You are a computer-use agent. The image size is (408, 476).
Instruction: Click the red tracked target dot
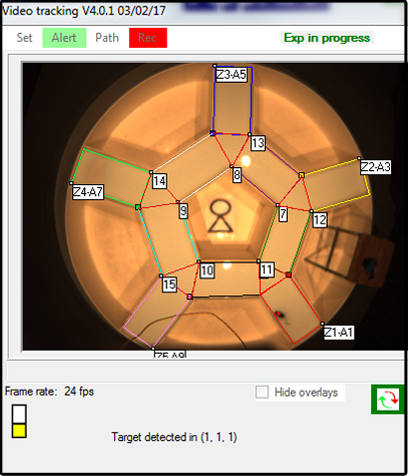(279, 314)
